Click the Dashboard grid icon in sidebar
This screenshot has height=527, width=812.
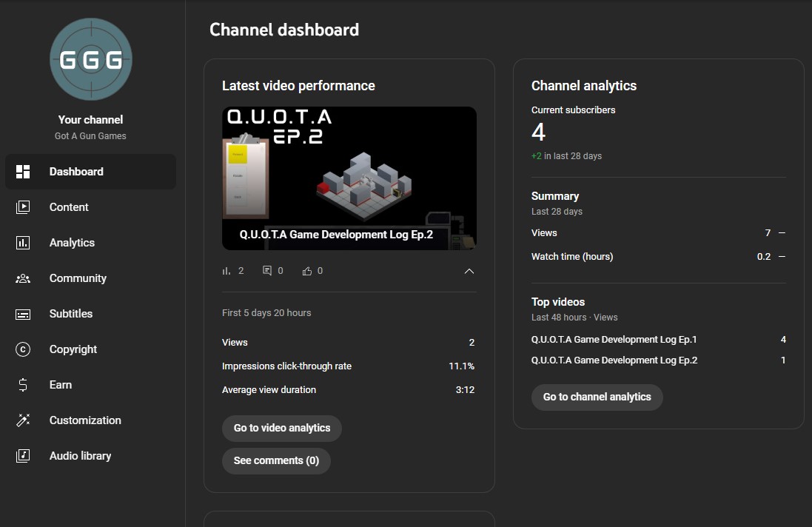click(23, 172)
